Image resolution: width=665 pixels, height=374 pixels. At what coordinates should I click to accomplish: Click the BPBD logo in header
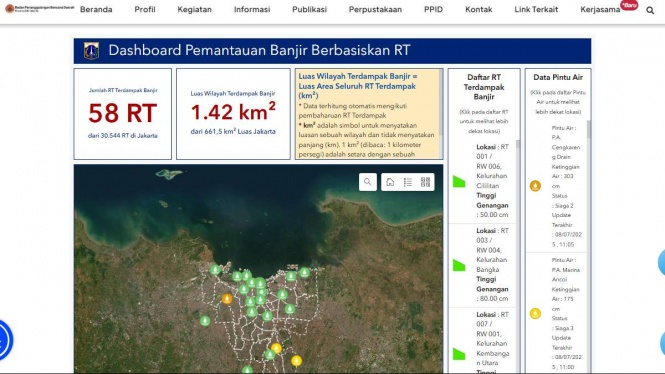point(39,8)
